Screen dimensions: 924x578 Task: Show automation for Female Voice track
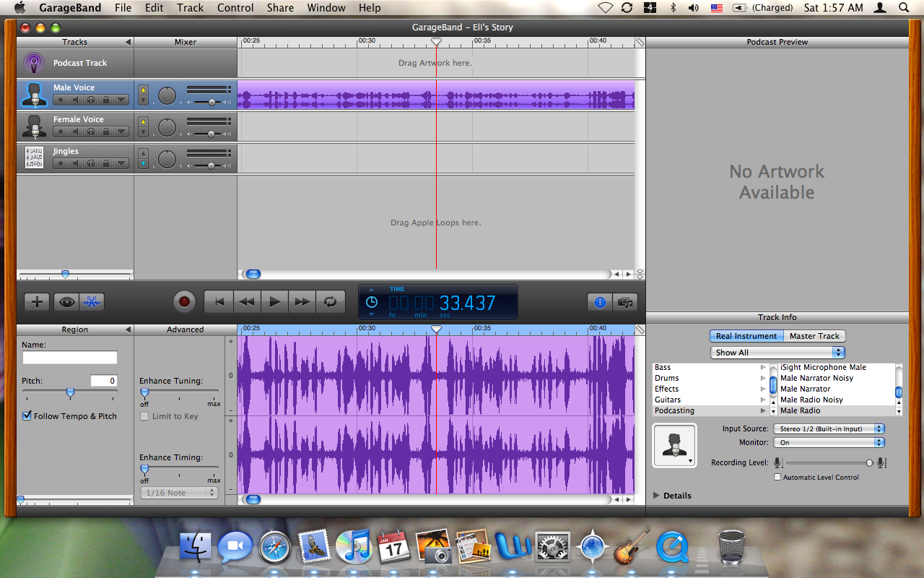[121, 131]
